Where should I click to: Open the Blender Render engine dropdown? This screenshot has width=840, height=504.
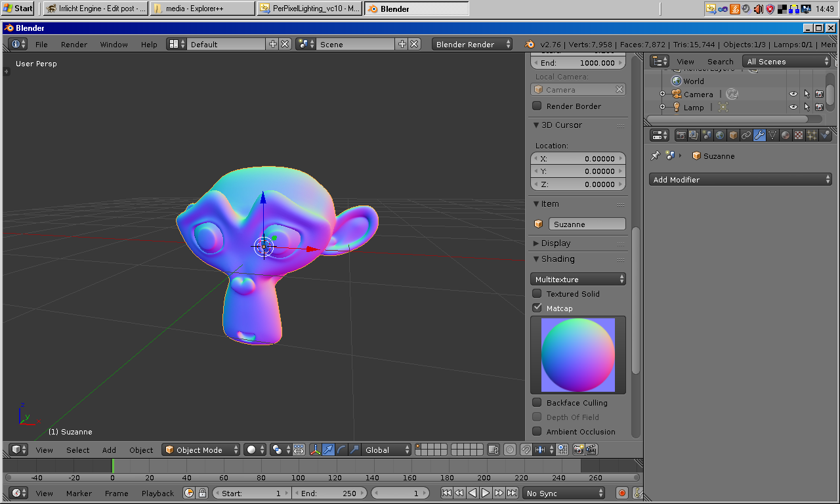click(472, 44)
